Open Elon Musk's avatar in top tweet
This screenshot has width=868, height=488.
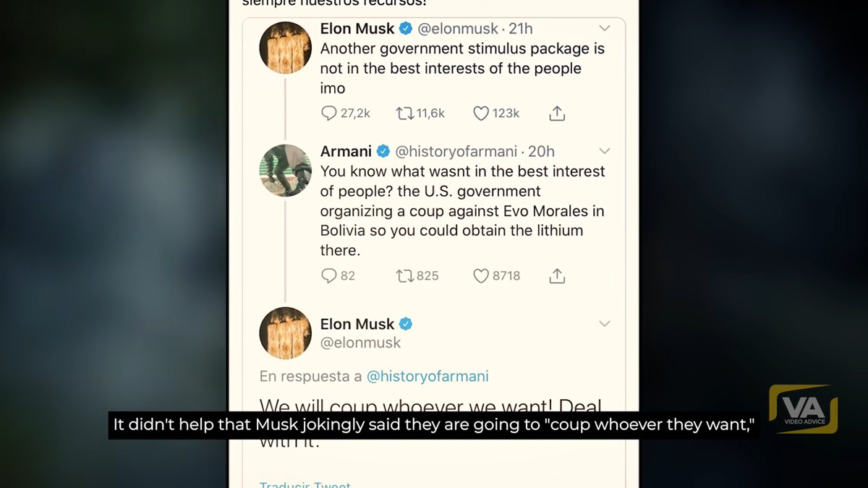click(x=286, y=48)
